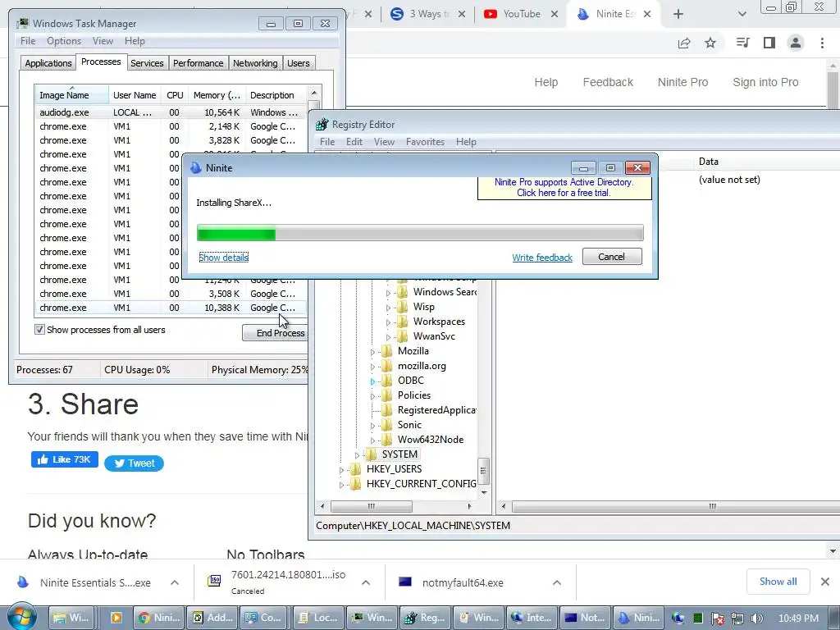
Task: Open dropdown arrow for canceled .iso download
Action: (366, 582)
